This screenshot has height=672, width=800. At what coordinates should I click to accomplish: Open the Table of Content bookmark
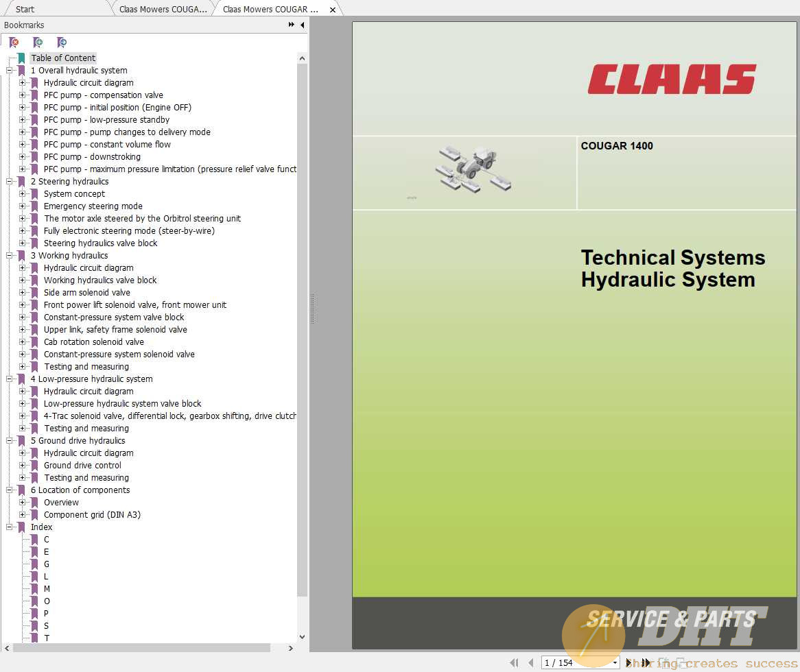[x=63, y=58]
